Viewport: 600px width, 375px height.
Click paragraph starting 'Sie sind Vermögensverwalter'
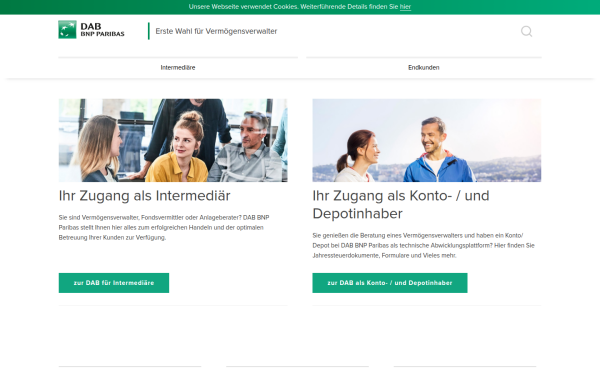[164, 227]
